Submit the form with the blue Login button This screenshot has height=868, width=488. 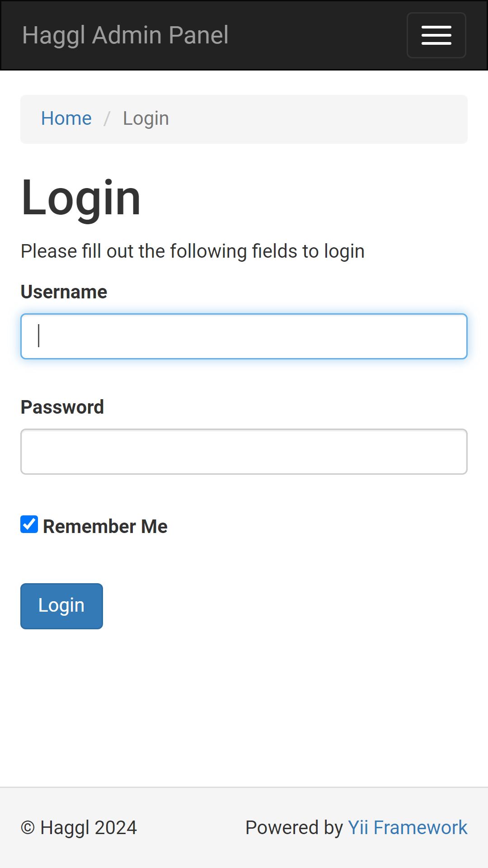pyautogui.click(x=61, y=606)
